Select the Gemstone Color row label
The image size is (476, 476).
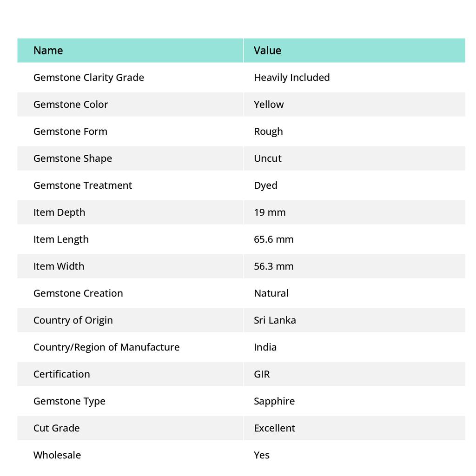pyautogui.click(x=71, y=105)
